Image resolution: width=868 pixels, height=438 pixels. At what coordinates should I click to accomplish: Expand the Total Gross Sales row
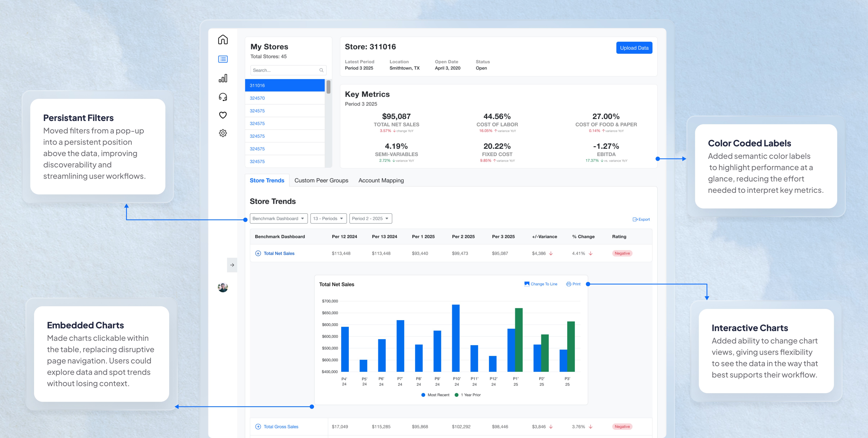tap(258, 426)
